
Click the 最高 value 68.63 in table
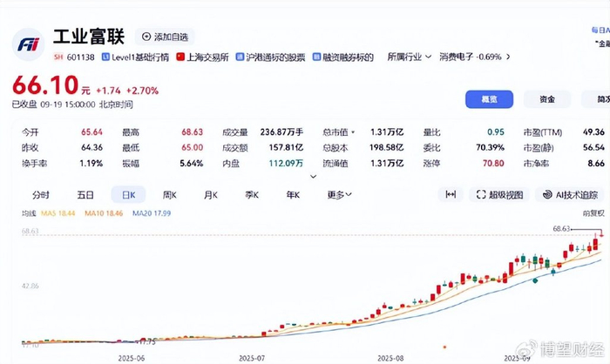[x=193, y=132]
